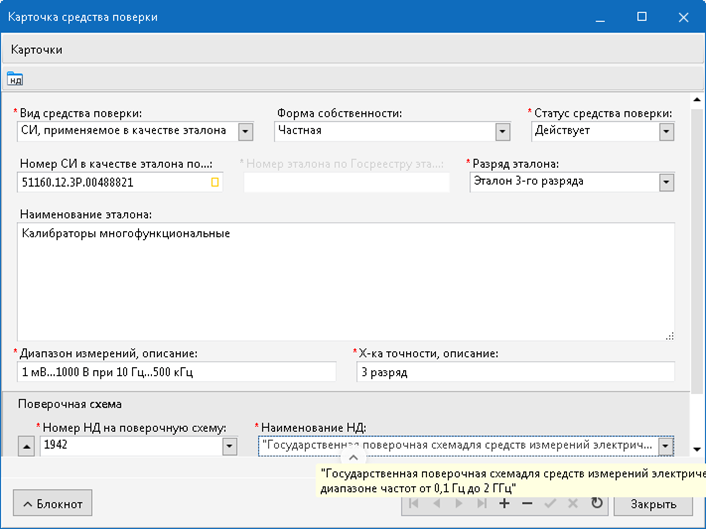
Task: Click the Наименование НД combo box text
Action: click(457, 445)
